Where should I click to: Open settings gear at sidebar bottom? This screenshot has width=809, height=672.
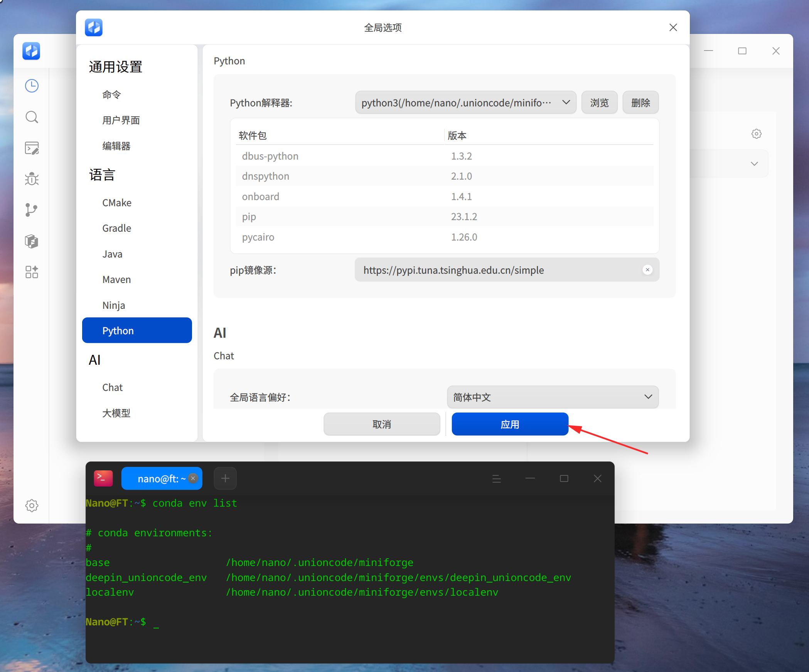pos(32,505)
